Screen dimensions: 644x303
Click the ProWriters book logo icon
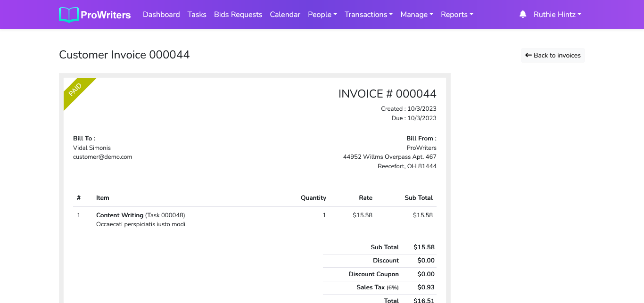pos(69,15)
